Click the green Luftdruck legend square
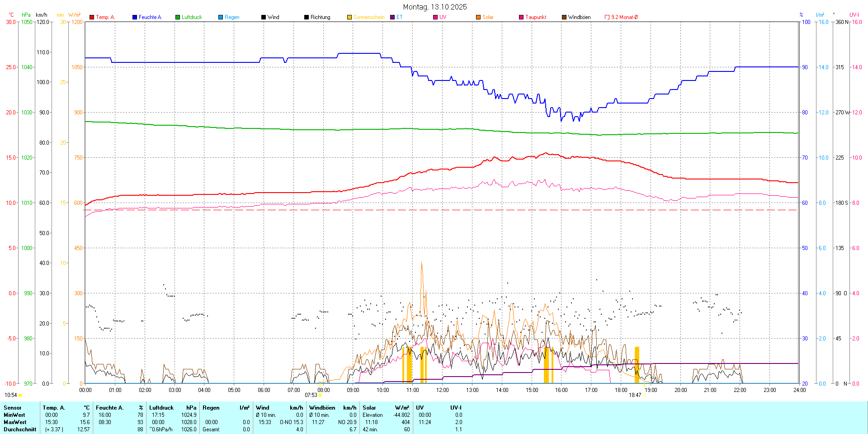Image resolution: width=868 pixels, height=434 pixels. 178,17
